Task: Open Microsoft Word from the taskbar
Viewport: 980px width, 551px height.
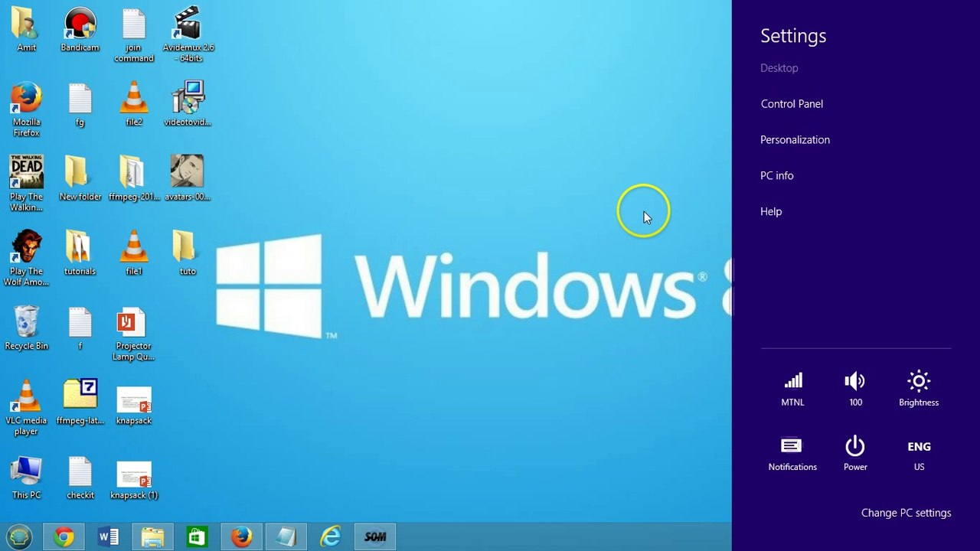Action: point(109,537)
